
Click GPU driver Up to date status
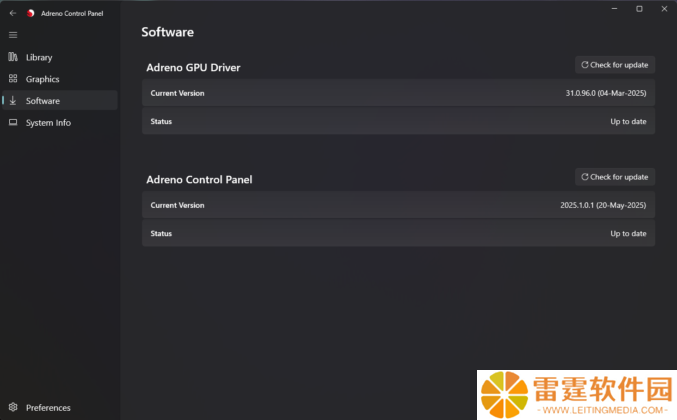pos(628,122)
